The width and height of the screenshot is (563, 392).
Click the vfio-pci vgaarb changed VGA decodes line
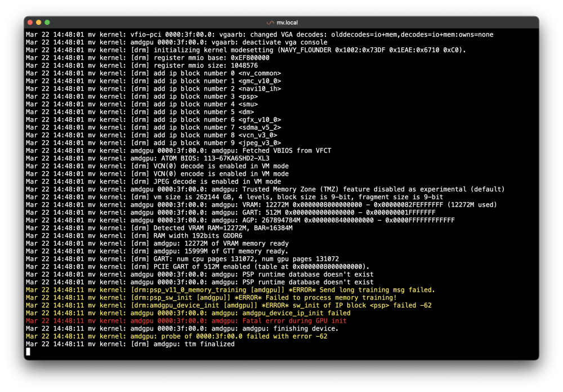260,34
